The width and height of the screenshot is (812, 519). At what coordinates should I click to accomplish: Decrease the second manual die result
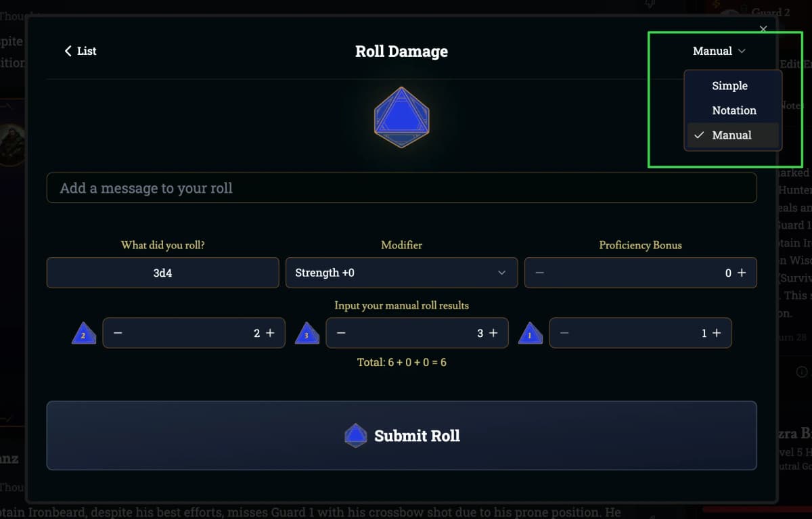click(x=341, y=333)
